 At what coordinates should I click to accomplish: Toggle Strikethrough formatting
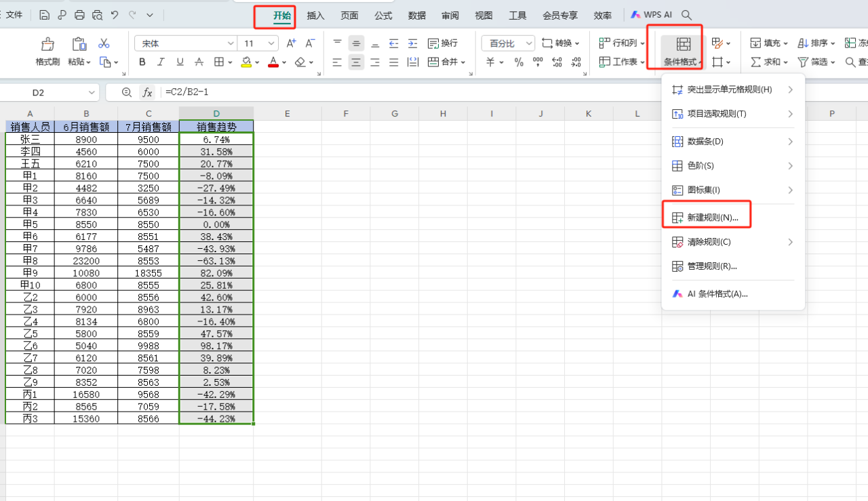tap(199, 62)
